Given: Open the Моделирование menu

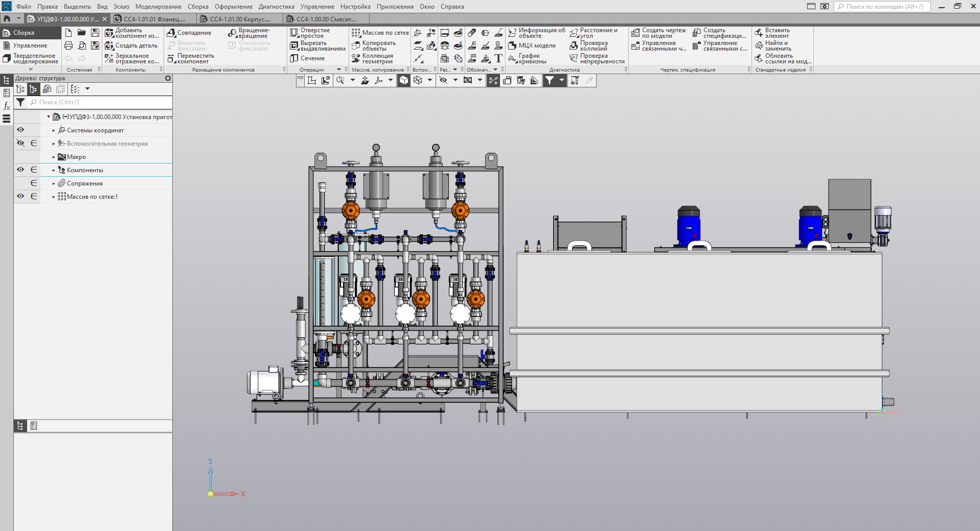Looking at the screenshot, I should (x=158, y=7).
